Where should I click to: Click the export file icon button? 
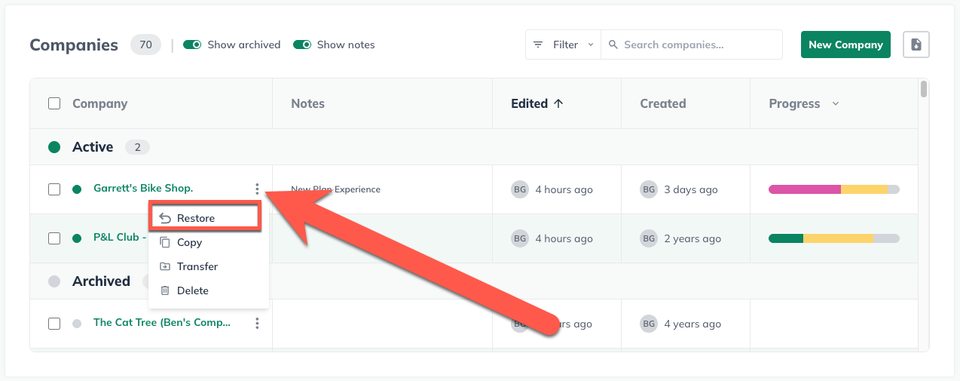tap(916, 45)
